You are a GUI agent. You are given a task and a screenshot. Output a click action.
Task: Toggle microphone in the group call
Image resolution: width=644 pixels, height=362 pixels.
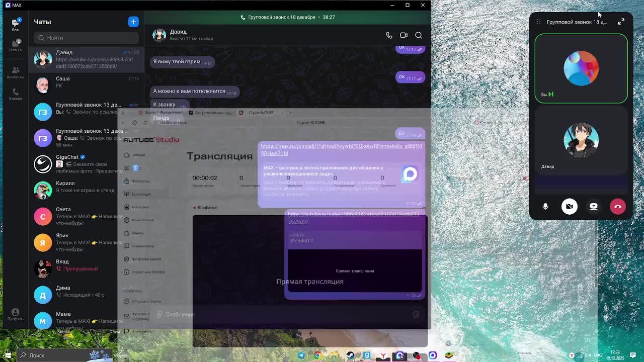[545, 206]
